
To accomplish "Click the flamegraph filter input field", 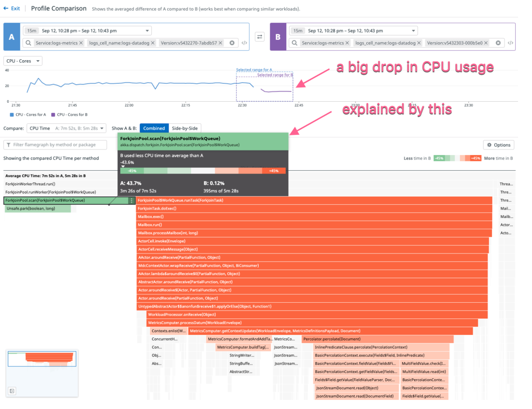I will 55,145.
